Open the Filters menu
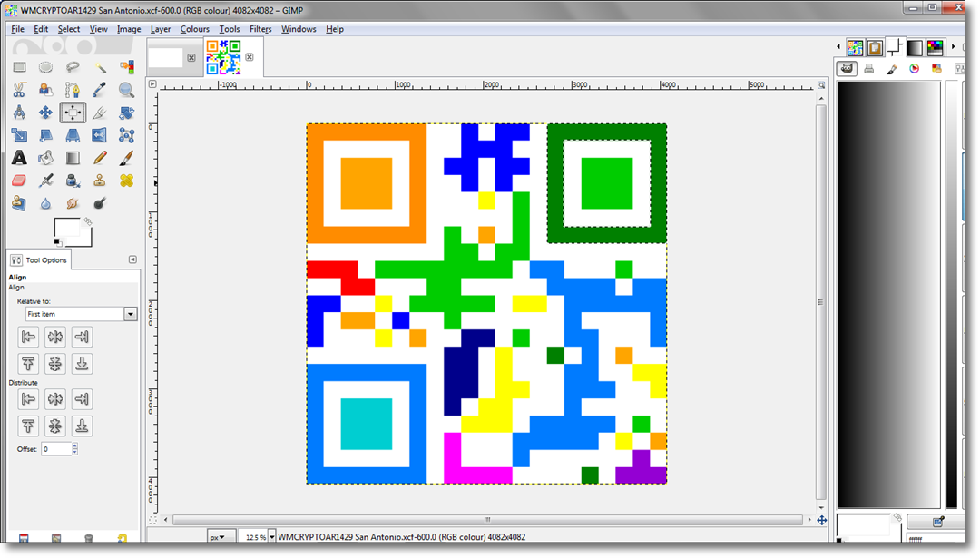This screenshot has width=980, height=558. coord(260,29)
